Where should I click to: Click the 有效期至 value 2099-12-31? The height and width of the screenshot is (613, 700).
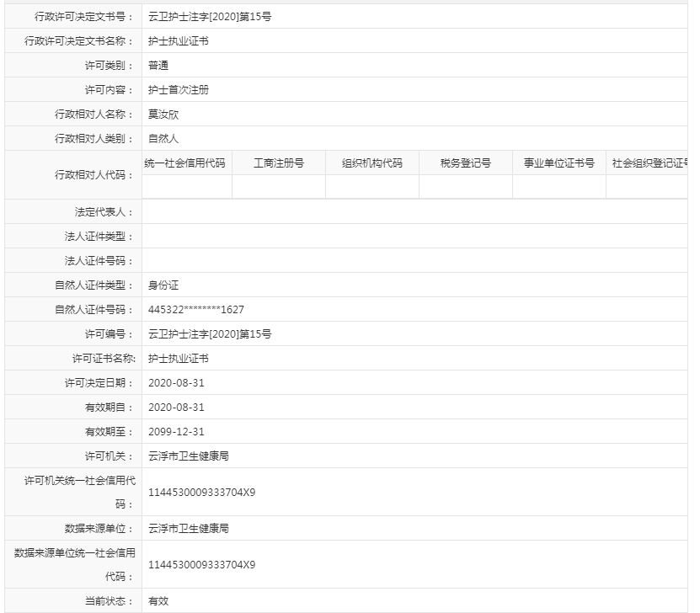pyautogui.click(x=179, y=431)
